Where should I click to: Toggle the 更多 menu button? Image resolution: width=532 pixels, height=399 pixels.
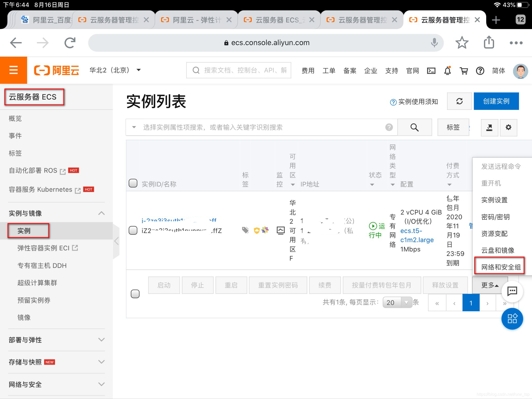tap(490, 285)
